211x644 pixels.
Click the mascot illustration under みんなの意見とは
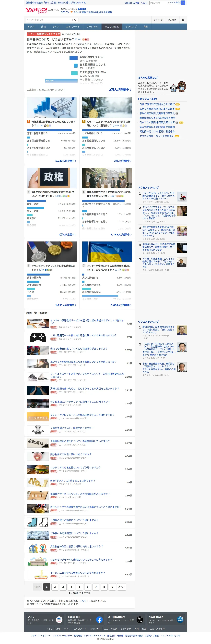[x=178, y=87]
